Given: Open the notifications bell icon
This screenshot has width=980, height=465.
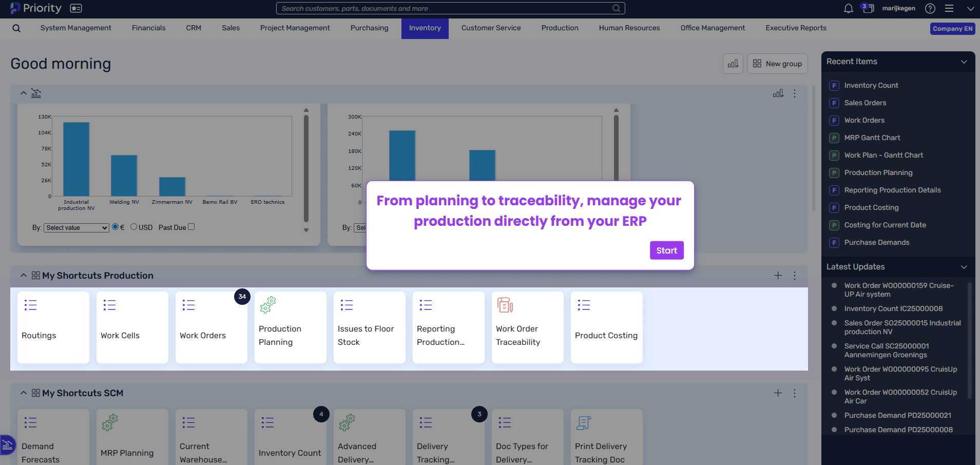Looking at the screenshot, I should [849, 8].
